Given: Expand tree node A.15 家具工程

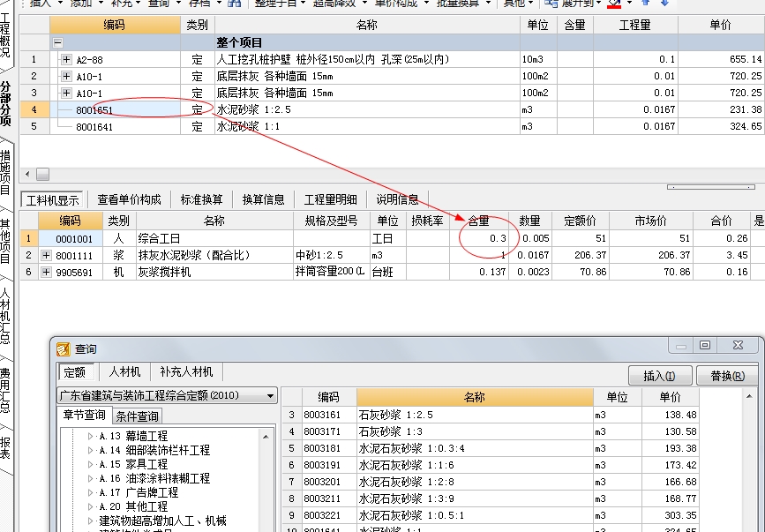Looking at the screenshot, I should (90, 464).
